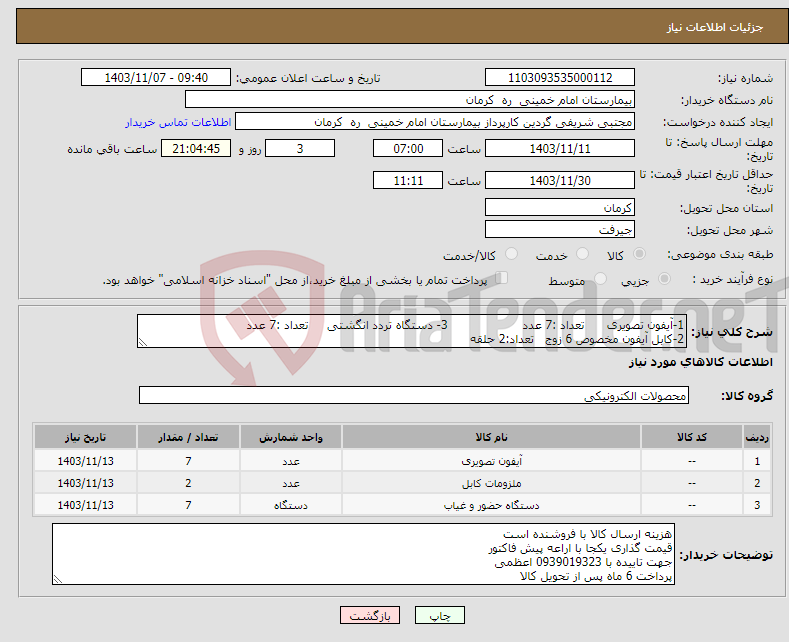The height and width of the screenshot is (642, 789).
Task: Click the delivery city field جیرفت
Action: click(560, 229)
